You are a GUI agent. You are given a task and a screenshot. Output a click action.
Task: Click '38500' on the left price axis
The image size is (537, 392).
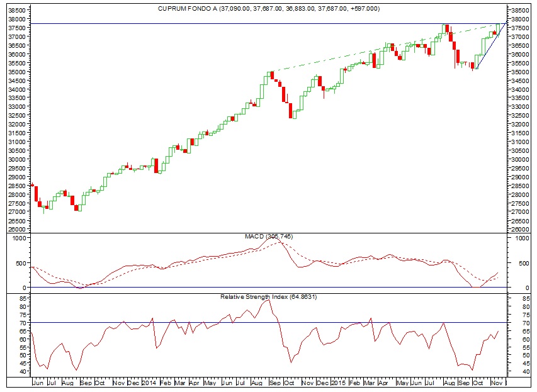[17, 10]
